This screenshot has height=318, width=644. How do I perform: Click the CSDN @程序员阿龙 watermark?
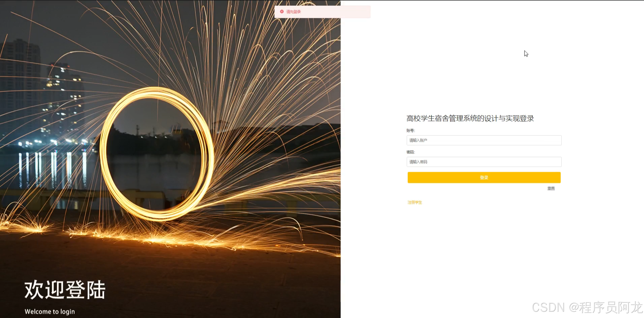(x=587, y=307)
